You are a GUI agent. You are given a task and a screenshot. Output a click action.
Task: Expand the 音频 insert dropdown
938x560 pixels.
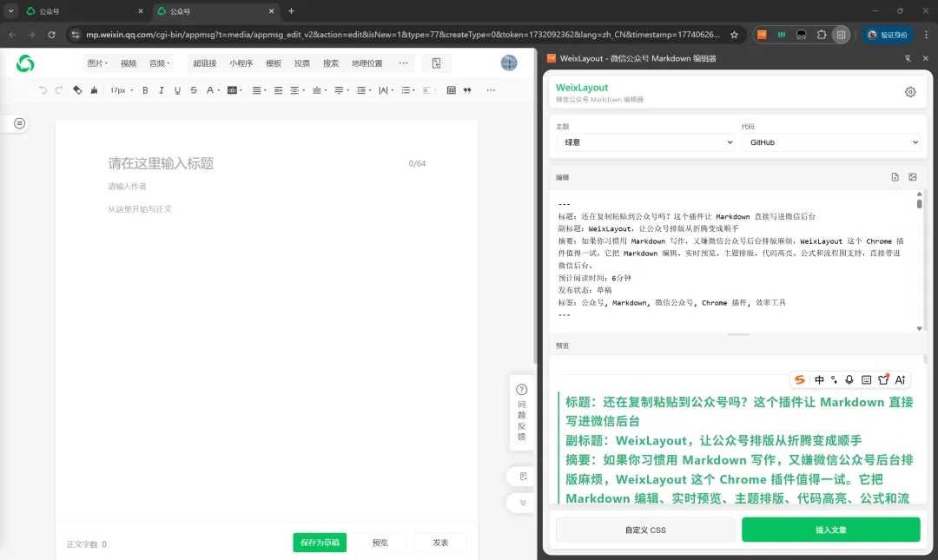pos(159,63)
